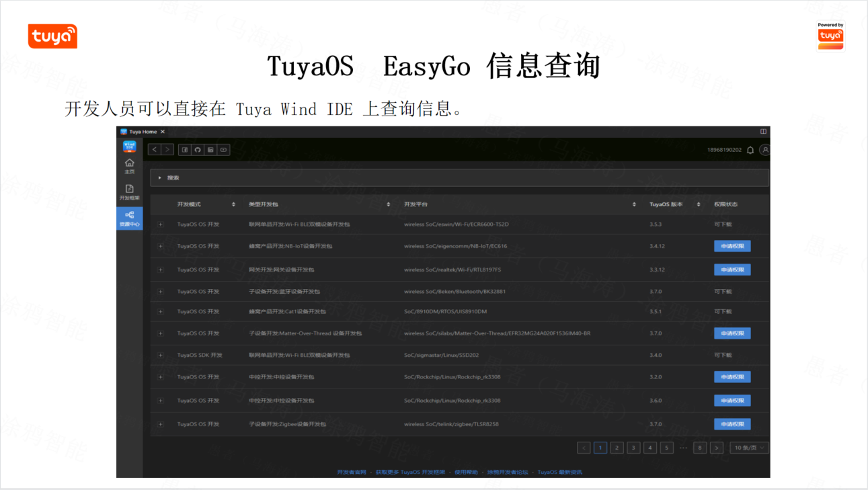
Task: Click the 可下载 status for SSD202
Action: point(723,355)
